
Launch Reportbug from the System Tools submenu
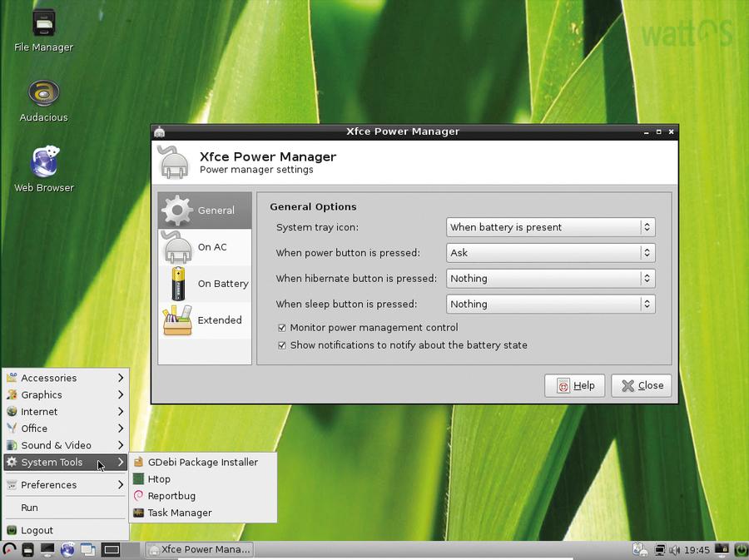click(203, 496)
